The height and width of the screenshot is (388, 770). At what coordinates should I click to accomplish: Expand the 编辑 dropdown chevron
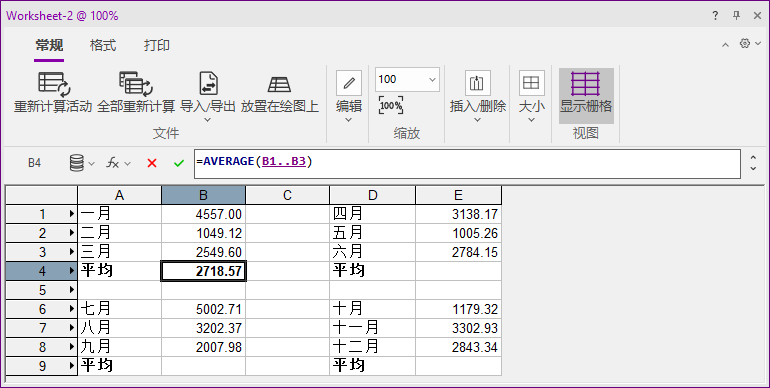(x=349, y=120)
